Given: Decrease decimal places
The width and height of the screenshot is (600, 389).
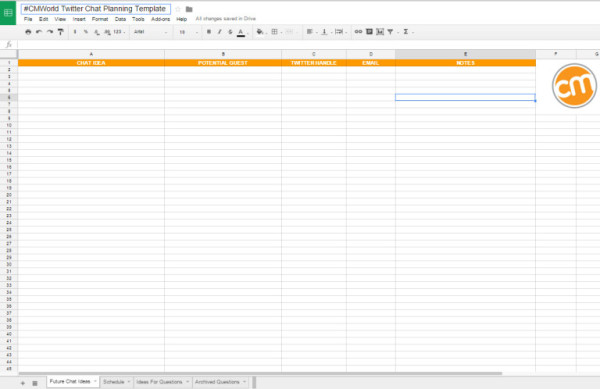Looking at the screenshot, I should (96, 32).
